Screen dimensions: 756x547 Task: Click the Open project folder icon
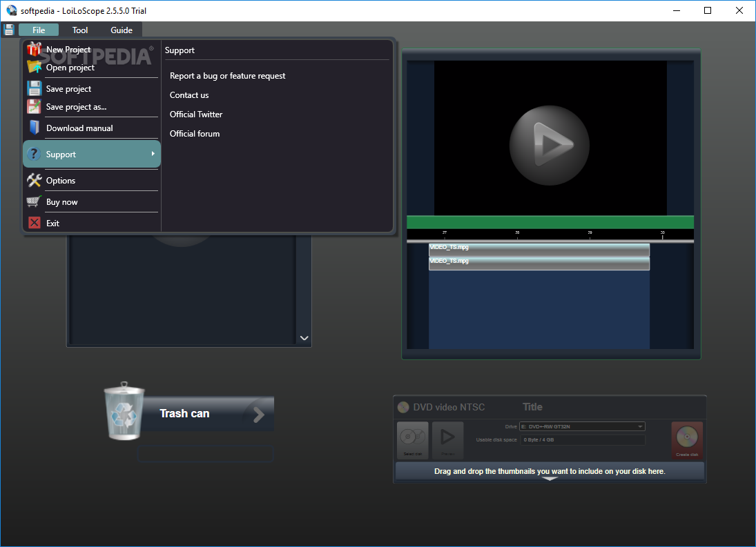[35, 67]
